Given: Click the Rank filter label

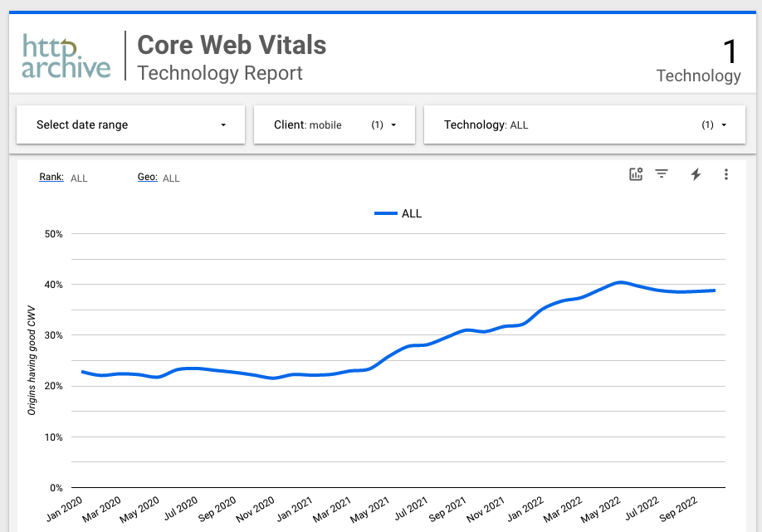Looking at the screenshot, I should tap(51, 177).
